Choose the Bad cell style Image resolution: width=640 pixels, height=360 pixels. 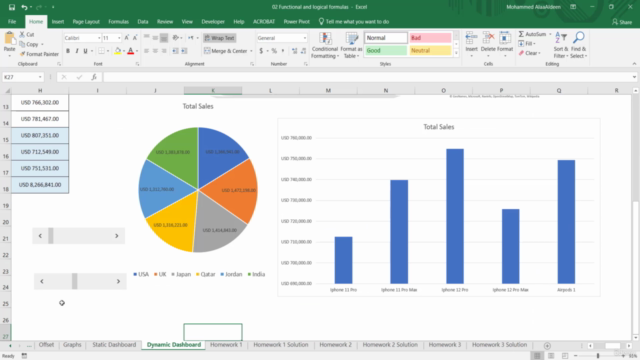[x=430, y=38]
